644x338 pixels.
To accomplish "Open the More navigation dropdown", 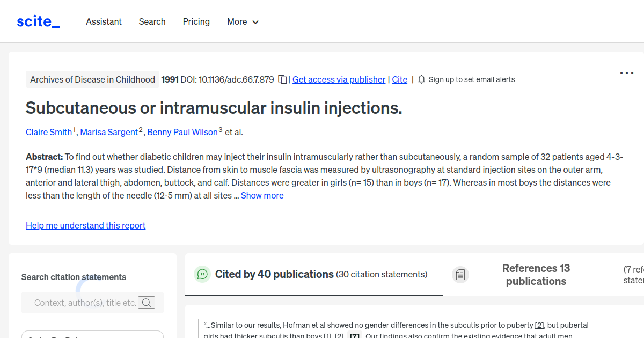I will pos(243,21).
